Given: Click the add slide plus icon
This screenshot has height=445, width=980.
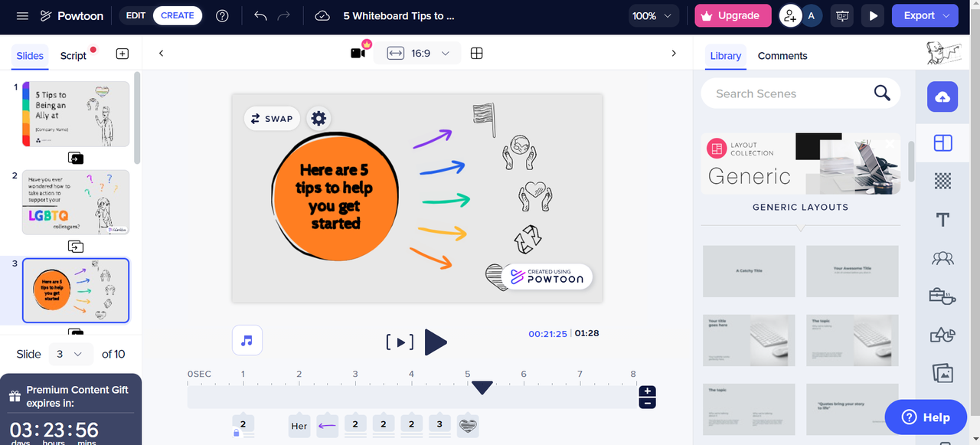Looking at the screenshot, I should 122,54.
